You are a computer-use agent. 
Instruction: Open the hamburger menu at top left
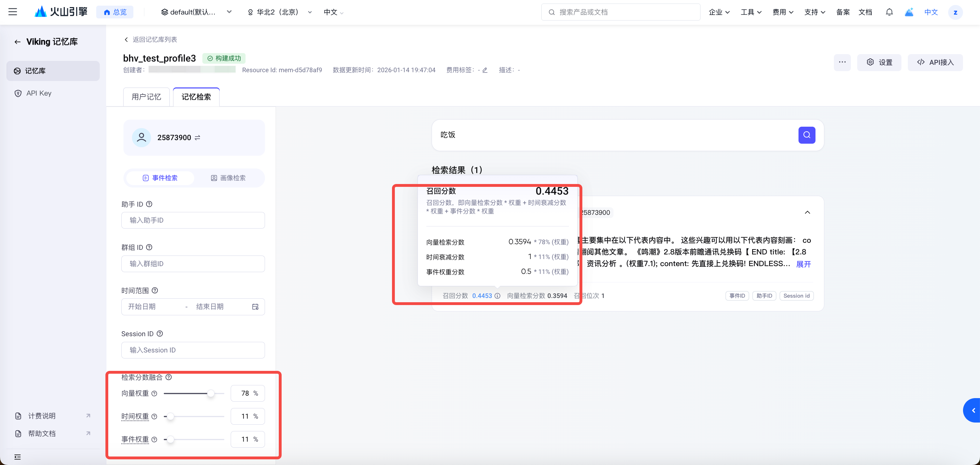click(12, 12)
